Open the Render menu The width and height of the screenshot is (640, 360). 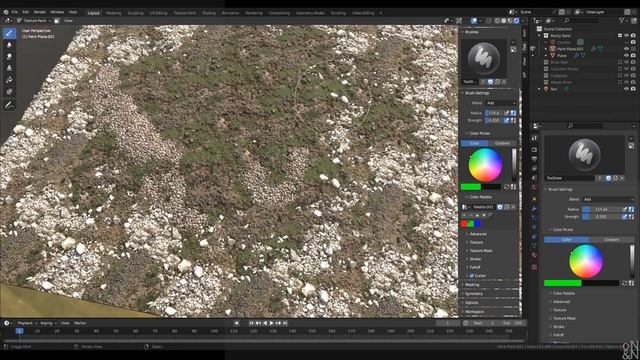(x=40, y=12)
